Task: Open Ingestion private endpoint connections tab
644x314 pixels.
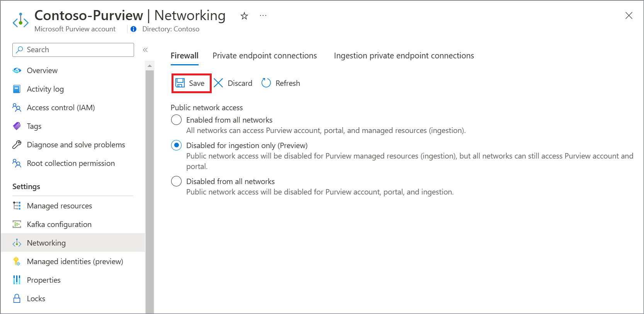Action: (x=403, y=55)
